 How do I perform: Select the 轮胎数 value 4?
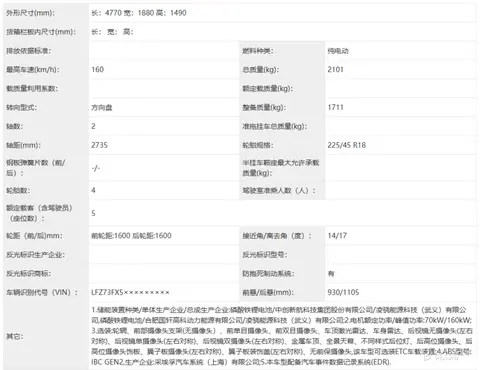point(93,190)
